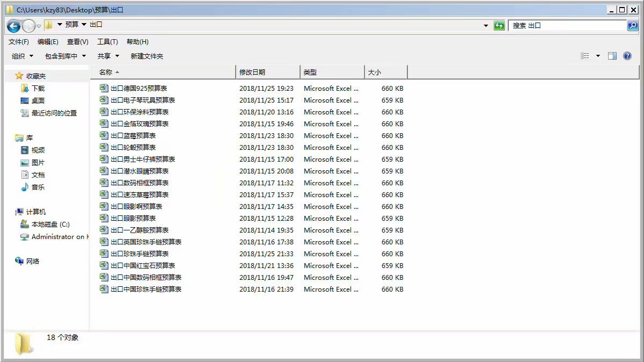Toggle the preview pane icon
644x362 pixels.
[x=612, y=56]
